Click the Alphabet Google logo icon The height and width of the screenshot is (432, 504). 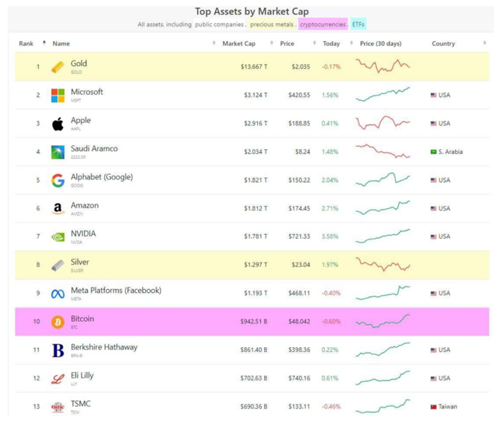pyautogui.click(x=57, y=180)
